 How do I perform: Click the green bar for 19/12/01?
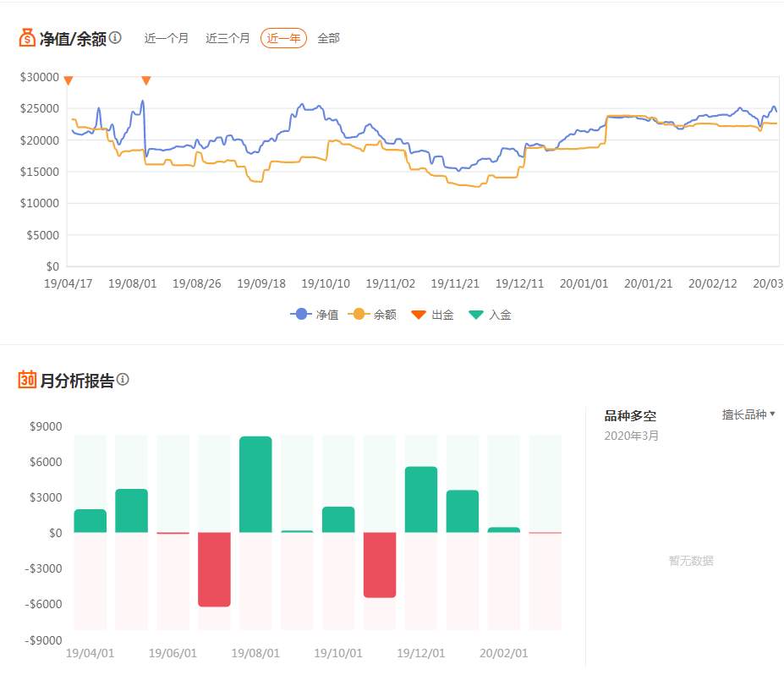coord(421,500)
